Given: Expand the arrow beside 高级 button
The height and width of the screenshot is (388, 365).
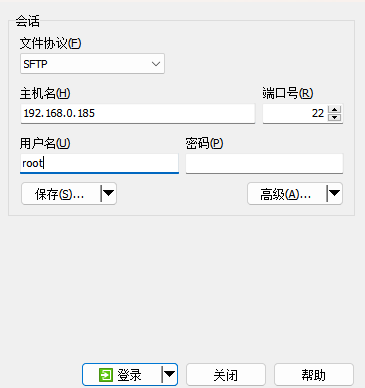Looking at the screenshot, I should click(x=335, y=194).
